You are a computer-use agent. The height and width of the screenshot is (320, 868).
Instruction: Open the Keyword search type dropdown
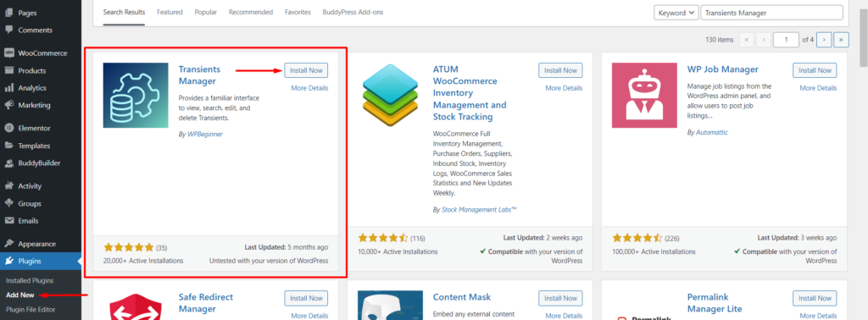point(676,13)
